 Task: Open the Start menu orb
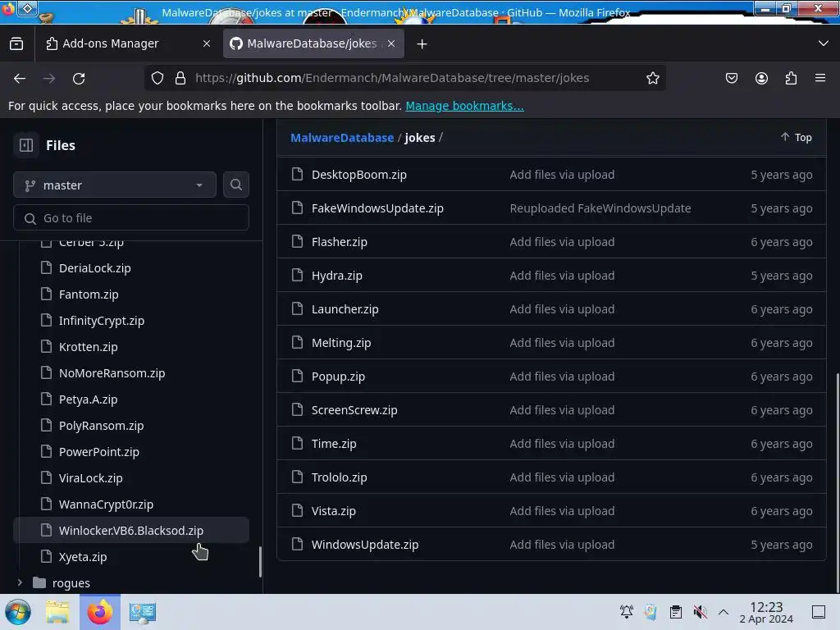[x=18, y=612]
